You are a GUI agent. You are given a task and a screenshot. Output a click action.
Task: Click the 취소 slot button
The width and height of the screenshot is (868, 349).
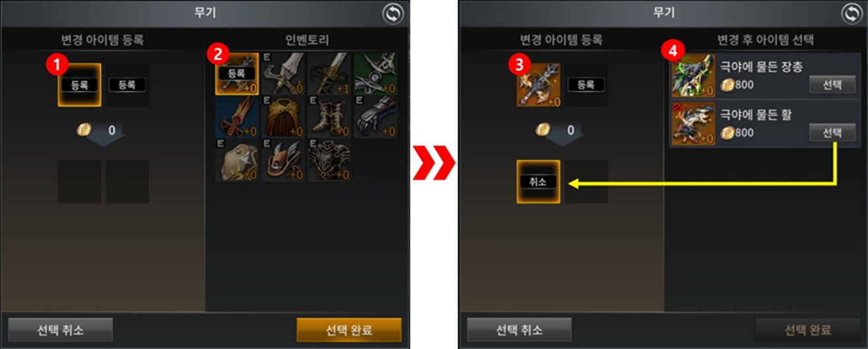point(538,181)
